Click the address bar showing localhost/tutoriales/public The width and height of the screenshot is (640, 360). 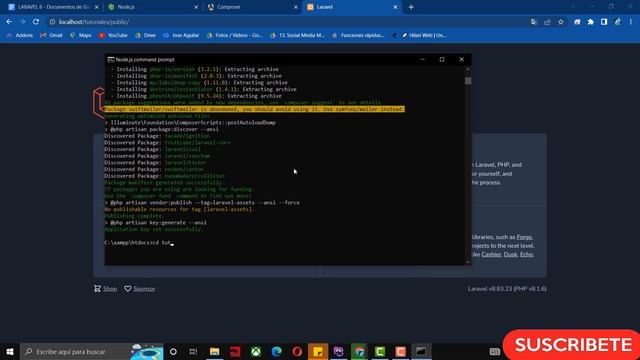(286, 22)
